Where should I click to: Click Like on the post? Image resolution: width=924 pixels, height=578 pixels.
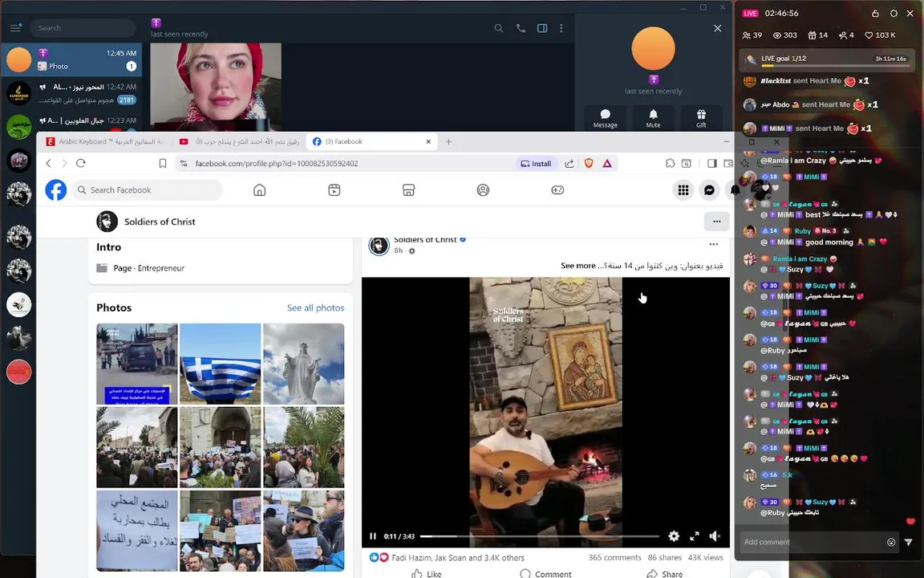[x=426, y=574]
